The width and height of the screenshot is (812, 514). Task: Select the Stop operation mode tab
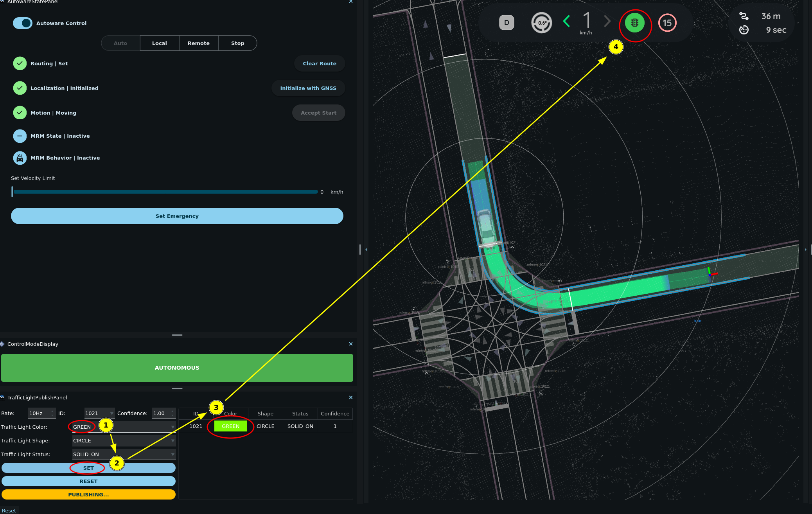click(x=237, y=43)
